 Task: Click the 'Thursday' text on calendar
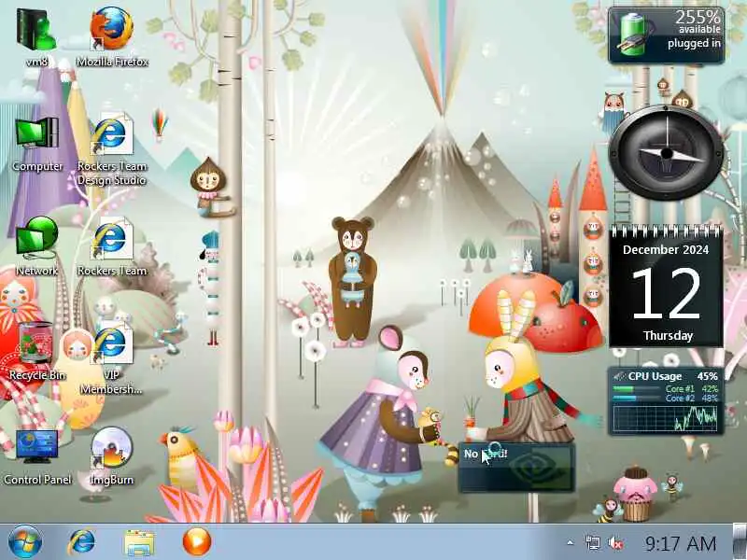click(x=668, y=336)
